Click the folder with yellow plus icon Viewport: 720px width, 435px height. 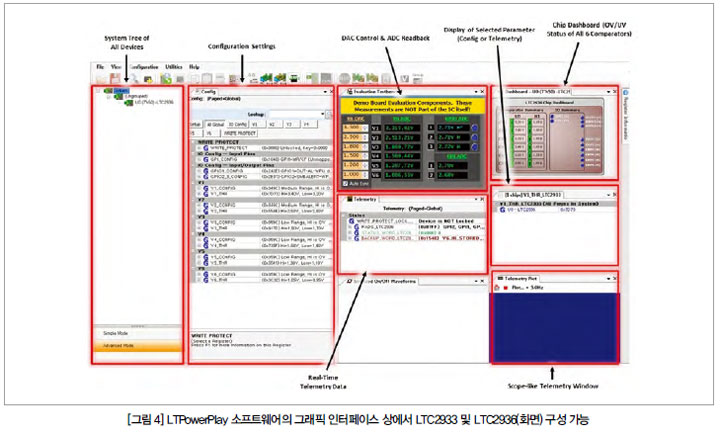(148, 79)
